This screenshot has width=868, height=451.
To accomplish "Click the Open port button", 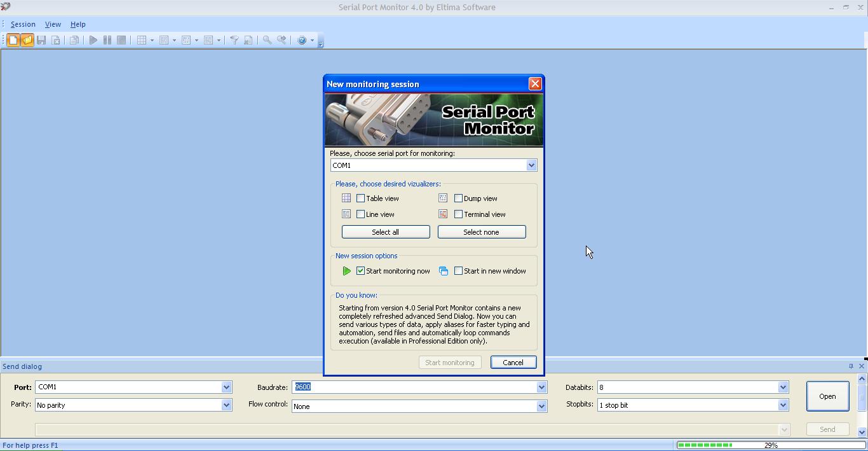I will [x=827, y=396].
